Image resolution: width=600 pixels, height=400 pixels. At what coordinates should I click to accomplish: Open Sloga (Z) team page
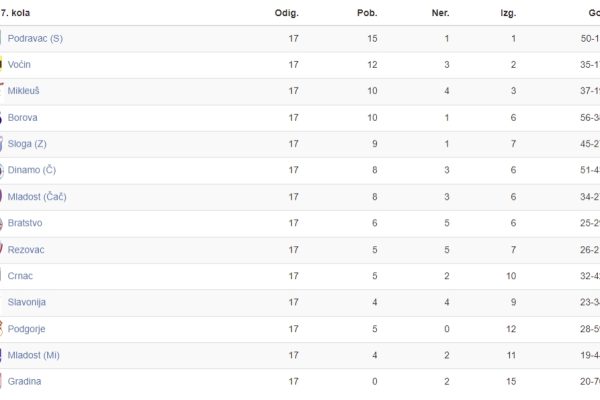click(27, 144)
